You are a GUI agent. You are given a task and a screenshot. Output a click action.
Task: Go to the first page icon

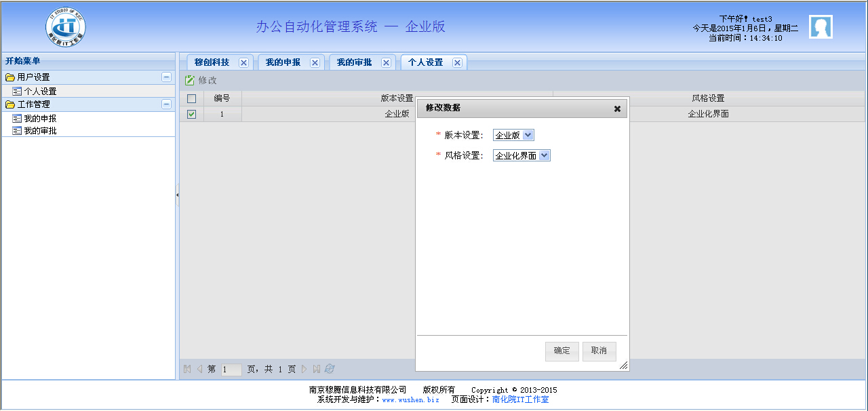click(187, 369)
